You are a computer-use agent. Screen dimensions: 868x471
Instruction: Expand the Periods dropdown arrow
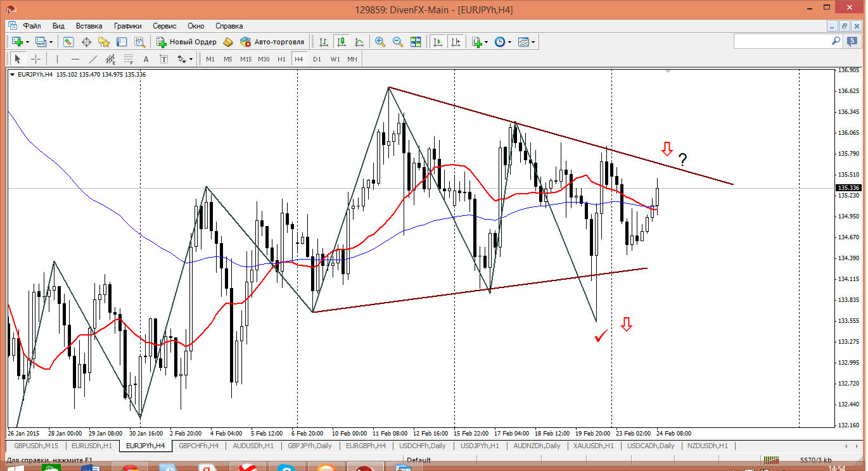(x=509, y=42)
